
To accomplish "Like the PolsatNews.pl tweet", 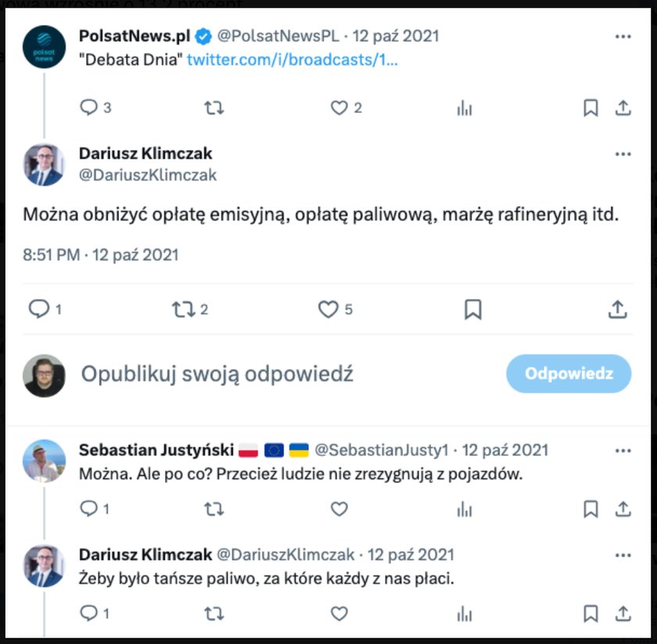I will [339, 108].
